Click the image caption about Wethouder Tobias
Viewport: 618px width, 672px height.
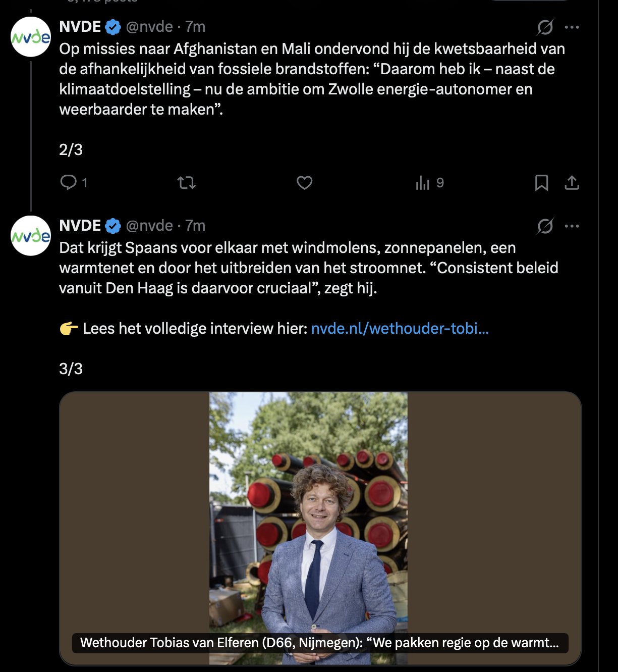pyautogui.click(x=319, y=643)
